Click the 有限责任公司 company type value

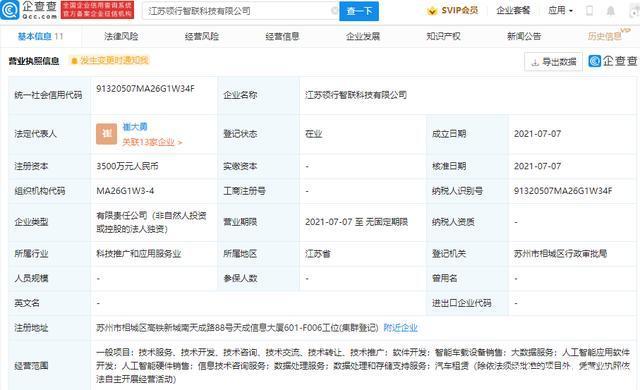point(151,222)
